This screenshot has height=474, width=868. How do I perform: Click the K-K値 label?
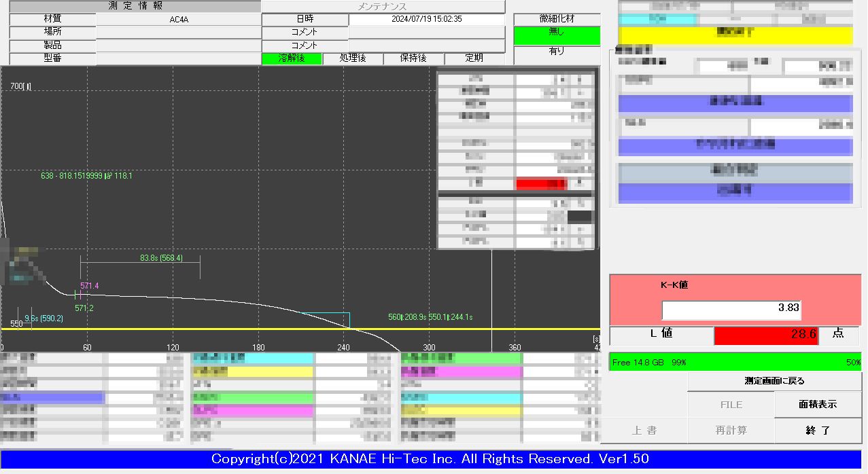point(674,285)
